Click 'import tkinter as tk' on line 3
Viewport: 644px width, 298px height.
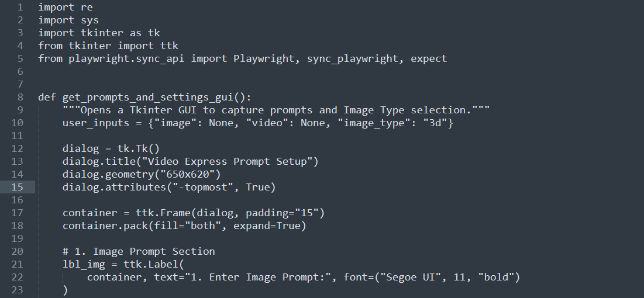pos(99,33)
